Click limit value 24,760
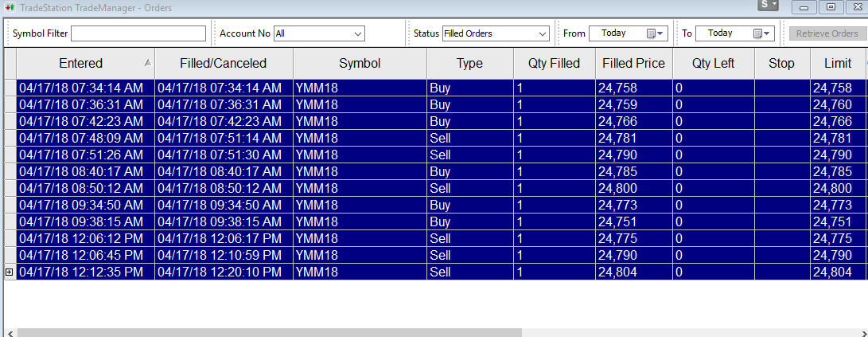The image size is (868, 337). 832,104
